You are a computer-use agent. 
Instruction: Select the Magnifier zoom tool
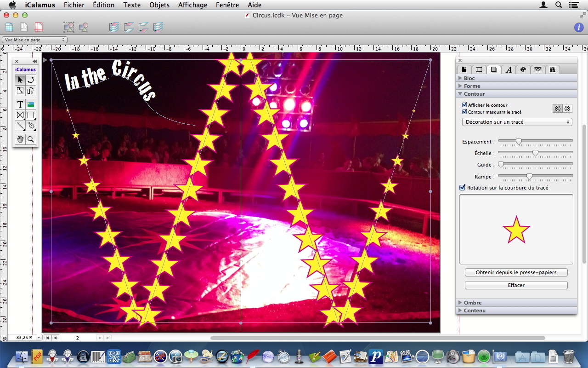tap(31, 139)
